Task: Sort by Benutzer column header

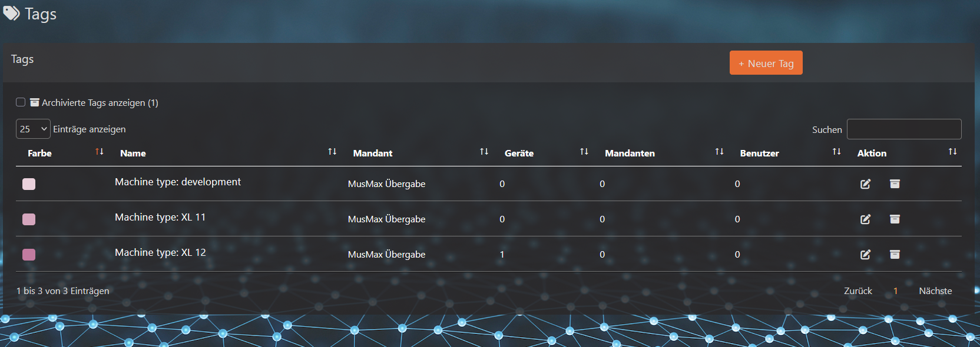Action: tap(759, 153)
